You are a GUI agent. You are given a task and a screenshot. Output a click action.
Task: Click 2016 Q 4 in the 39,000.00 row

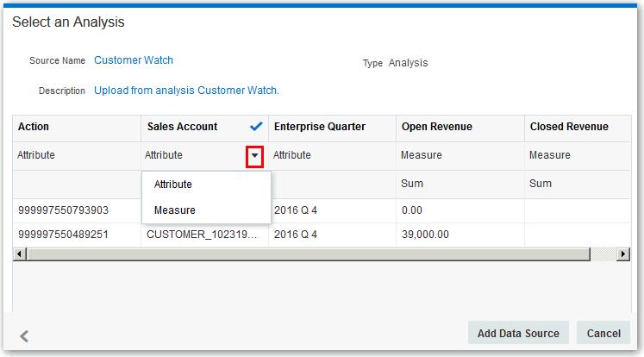click(332, 235)
